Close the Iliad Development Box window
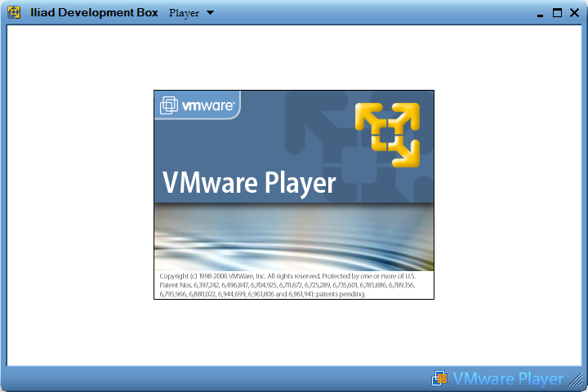 [x=574, y=13]
